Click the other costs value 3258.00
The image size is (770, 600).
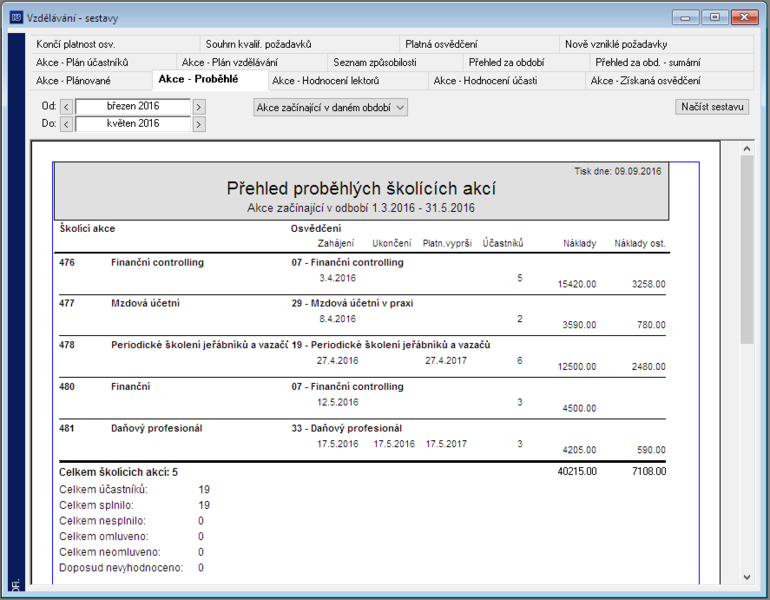pyautogui.click(x=649, y=284)
